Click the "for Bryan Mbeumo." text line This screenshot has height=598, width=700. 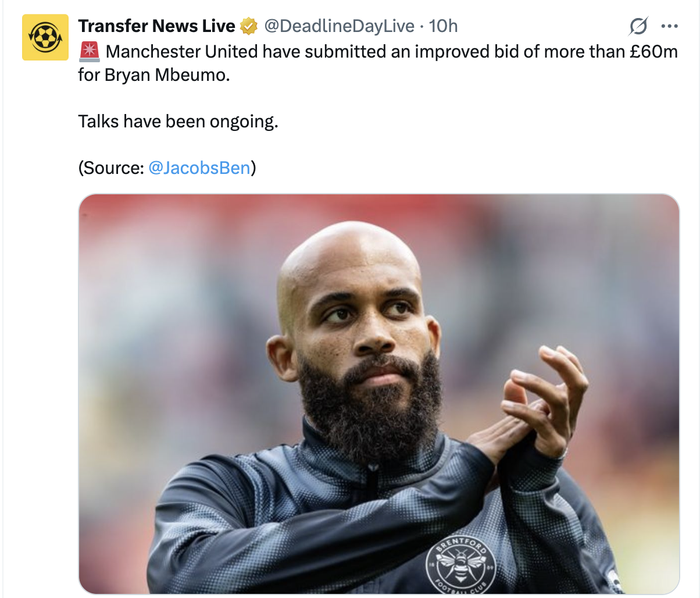(x=154, y=75)
